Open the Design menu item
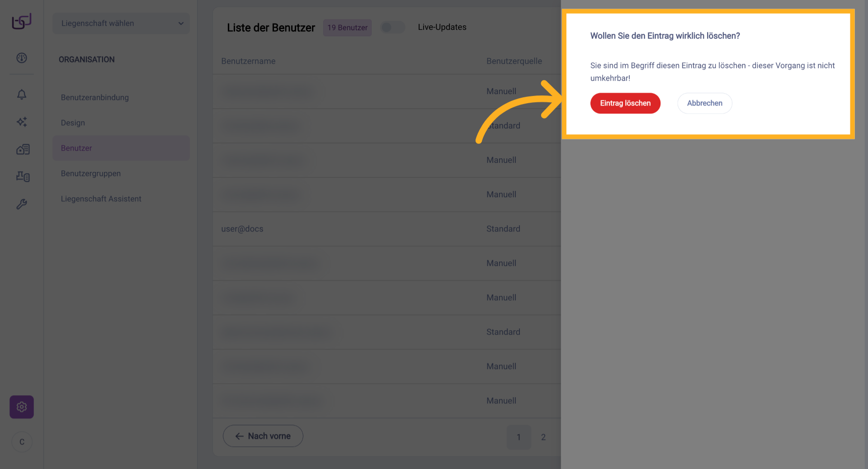Viewport: 868px width, 469px height. 73,123
